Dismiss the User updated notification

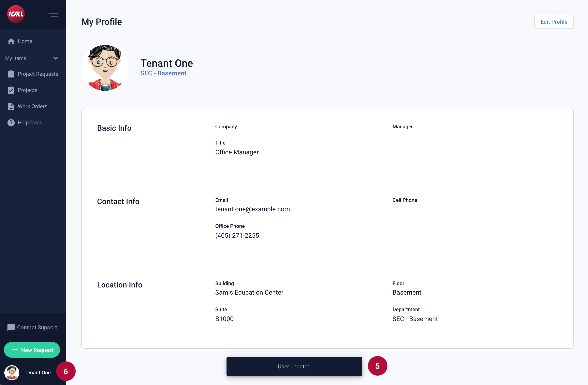click(294, 366)
